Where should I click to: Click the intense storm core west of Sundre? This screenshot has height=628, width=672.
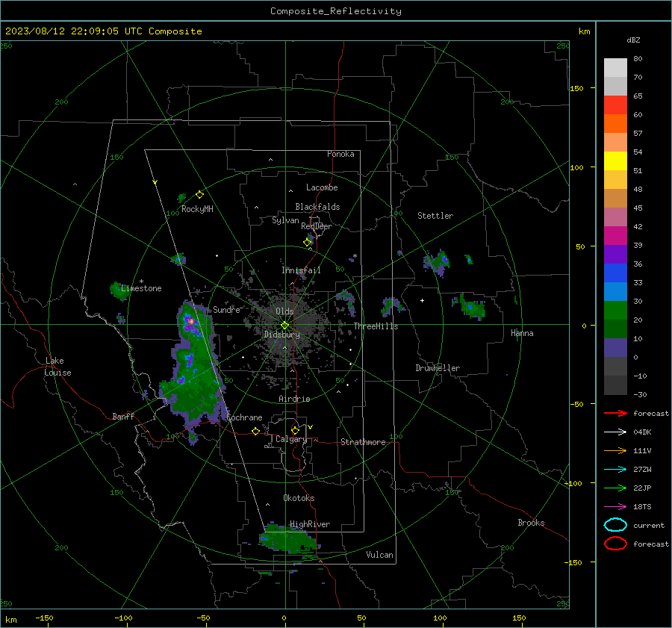191,320
